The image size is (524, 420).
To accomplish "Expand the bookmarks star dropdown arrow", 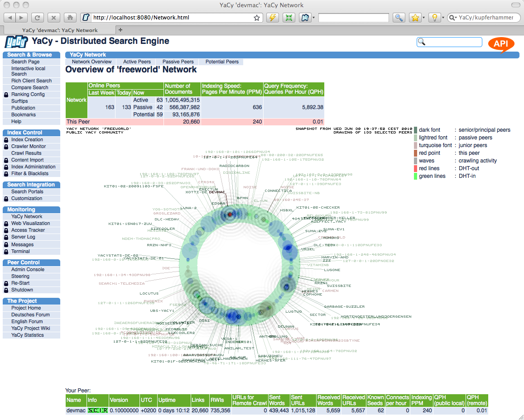I will pos(423,18).
